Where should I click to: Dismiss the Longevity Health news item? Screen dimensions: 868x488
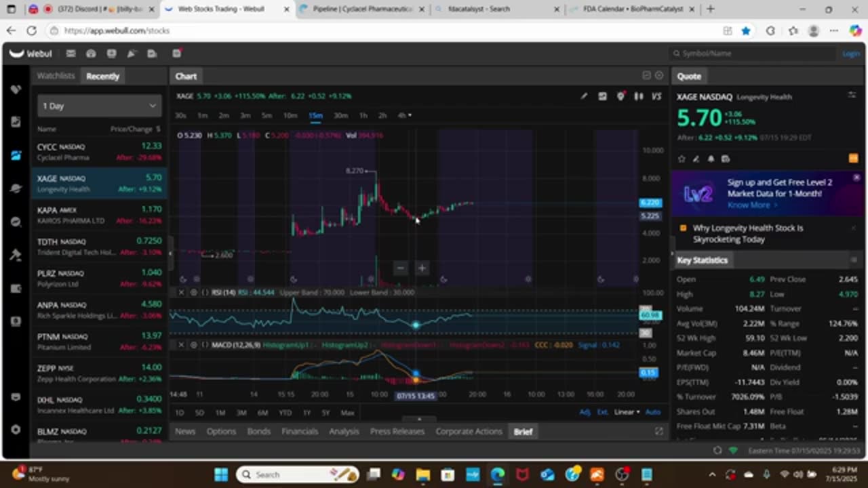(853, 228)
